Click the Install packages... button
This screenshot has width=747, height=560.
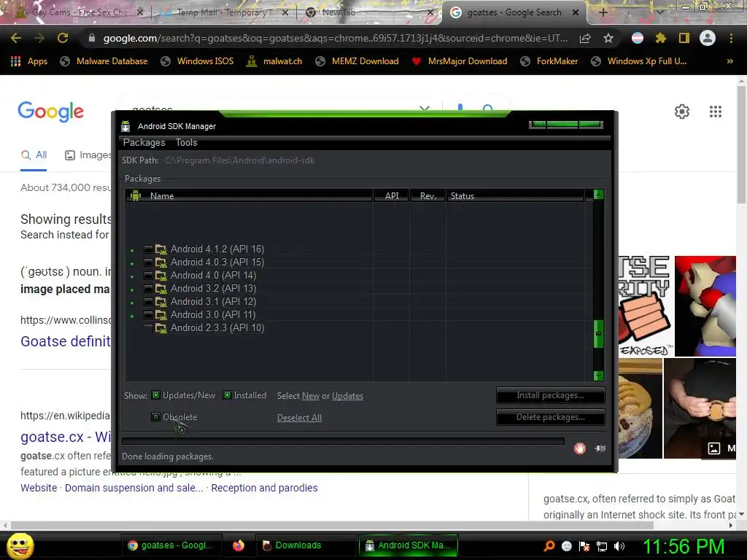(550, 395)
